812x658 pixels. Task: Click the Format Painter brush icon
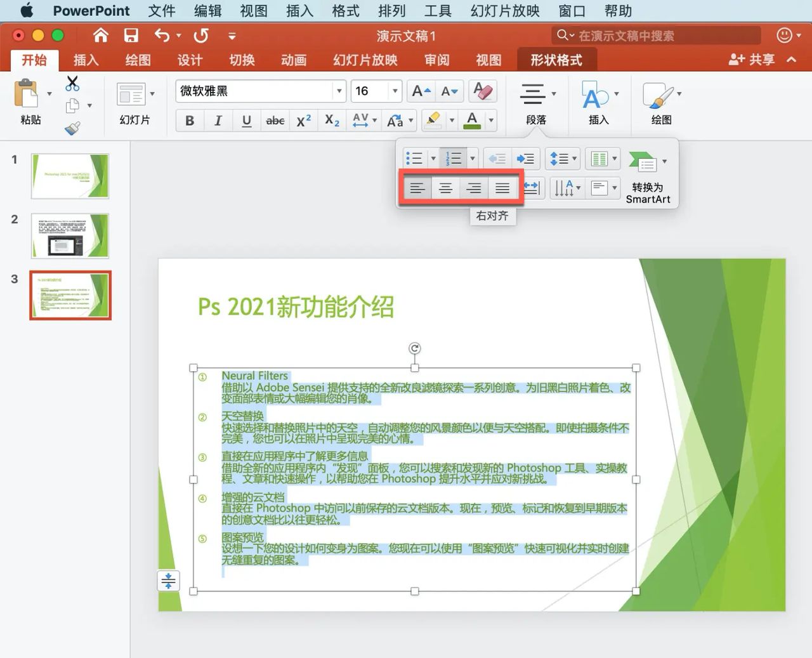[72, 128]
